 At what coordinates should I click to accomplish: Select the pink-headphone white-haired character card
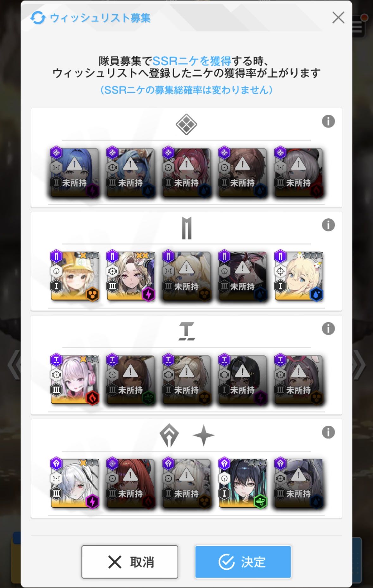(x=75, y=380)
